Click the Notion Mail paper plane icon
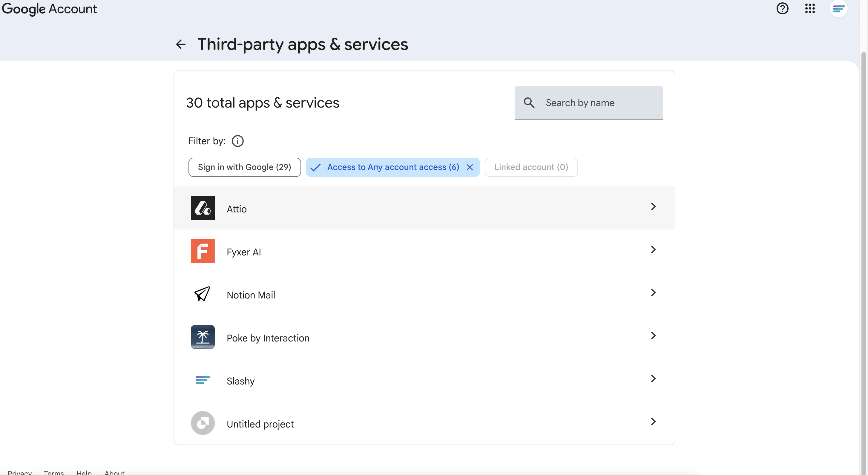Image resolution: width=868 pixels, height=475 pixels. tap(203, 294)
